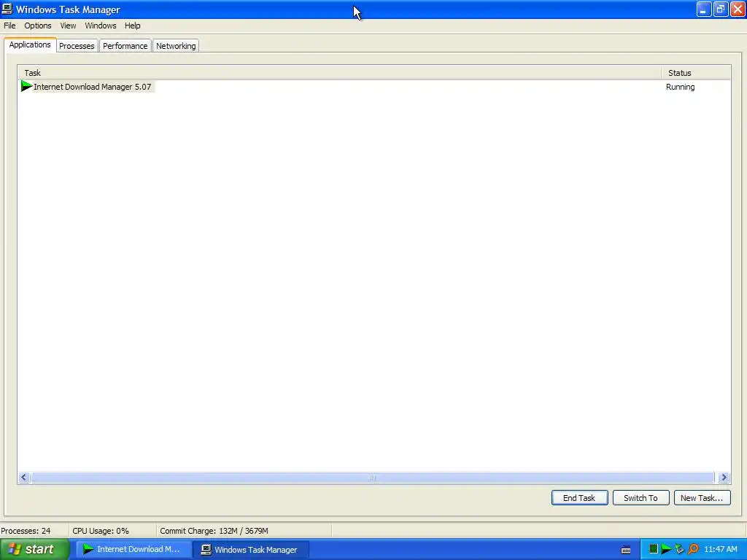The image size is (747, 560).
Task: Close the Windows Task Manager window
Action: click(738, 9)
